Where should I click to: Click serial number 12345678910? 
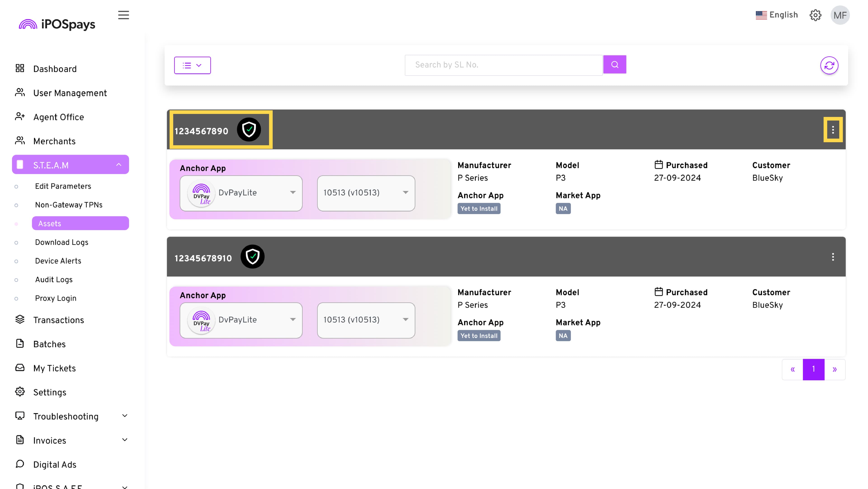click(203, 258)
